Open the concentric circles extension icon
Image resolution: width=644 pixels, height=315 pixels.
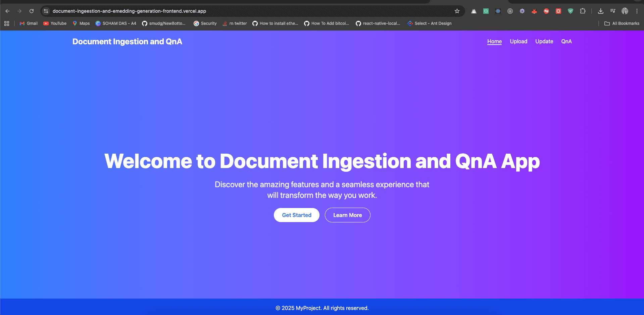510,11
